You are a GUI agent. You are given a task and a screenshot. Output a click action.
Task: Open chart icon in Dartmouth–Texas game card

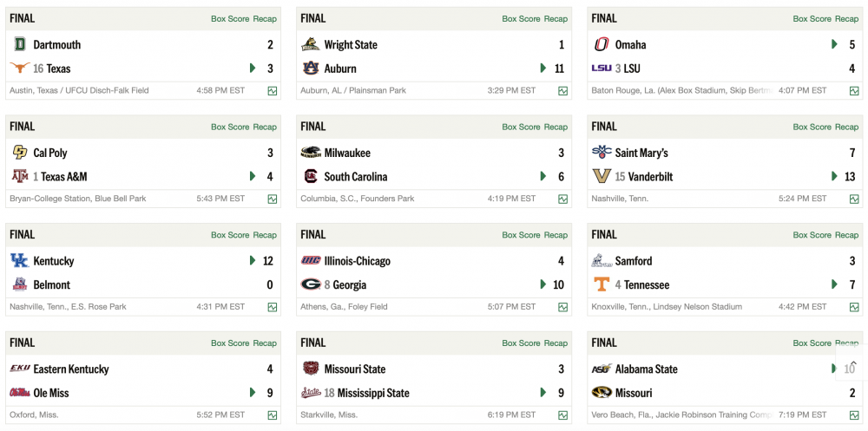pyautogui.click(x=273, y=90)
